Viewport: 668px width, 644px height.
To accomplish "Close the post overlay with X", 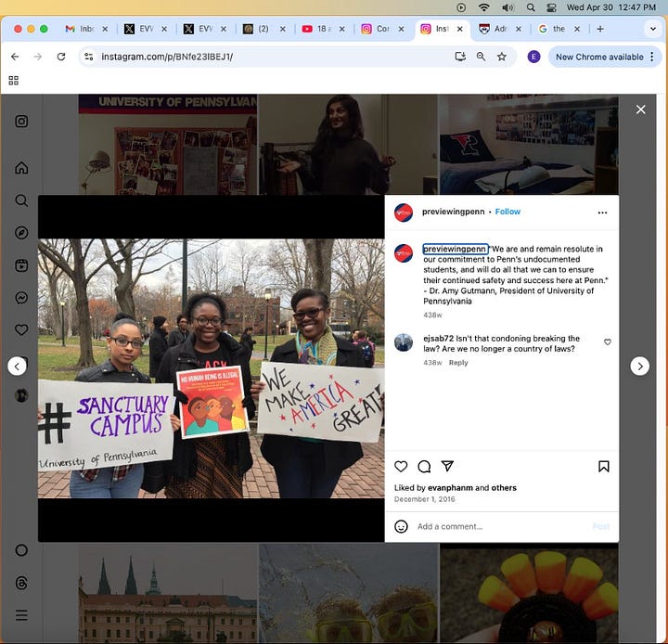I will click(x=640, y=109).
